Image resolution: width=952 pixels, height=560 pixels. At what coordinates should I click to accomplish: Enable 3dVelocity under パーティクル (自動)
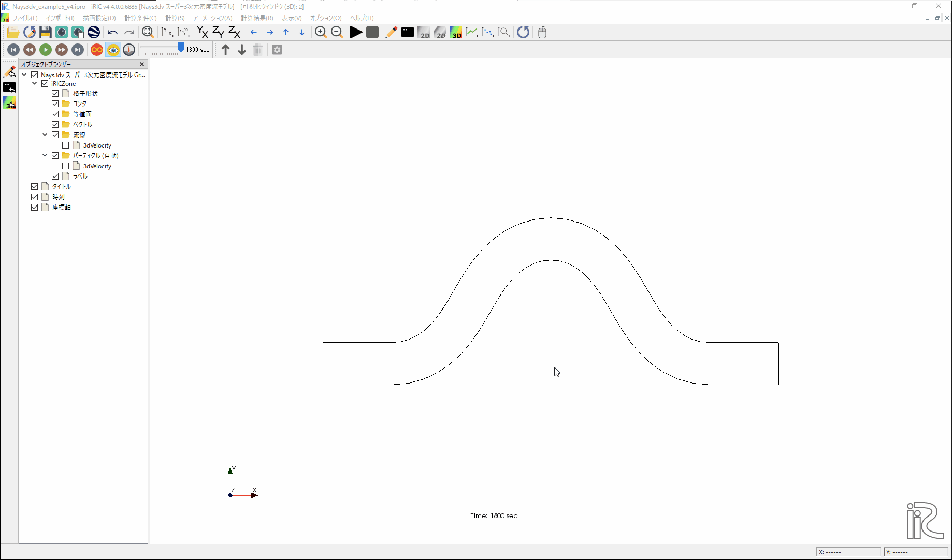tap(66, 166)
